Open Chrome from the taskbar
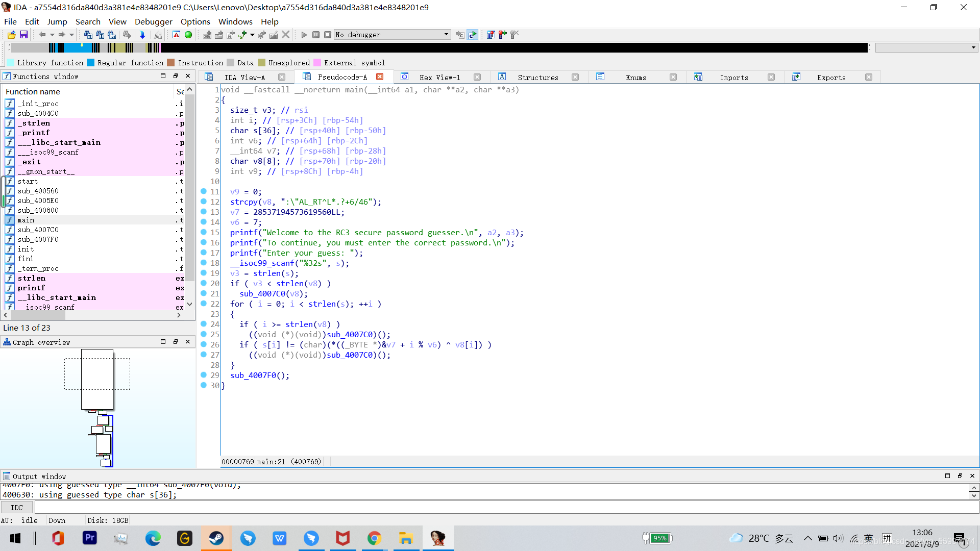The image size is (980, 551). (374, 538)
